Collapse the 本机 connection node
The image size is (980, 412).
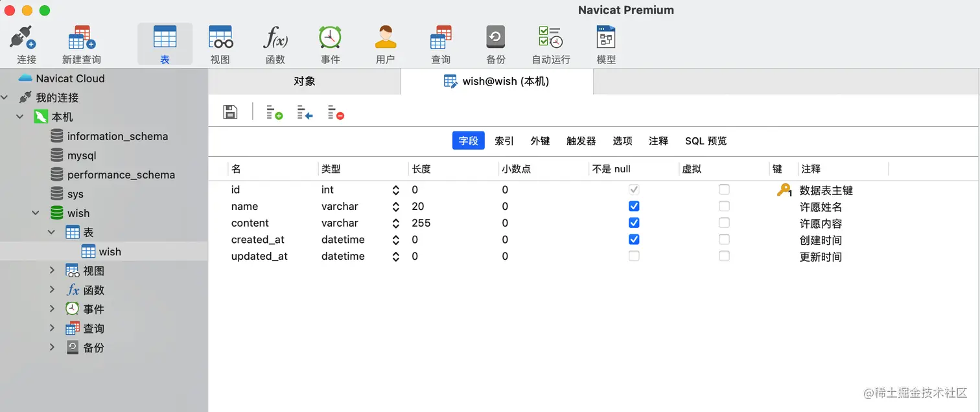pos(20,117)
